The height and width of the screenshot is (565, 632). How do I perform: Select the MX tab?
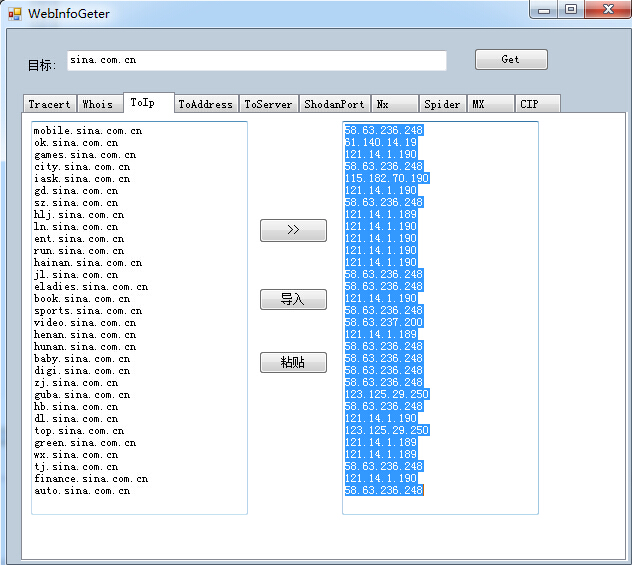point(491,104)
